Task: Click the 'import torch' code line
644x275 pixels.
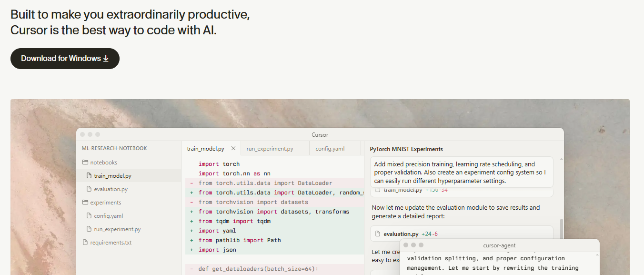Action: click(x=219, y=164)
